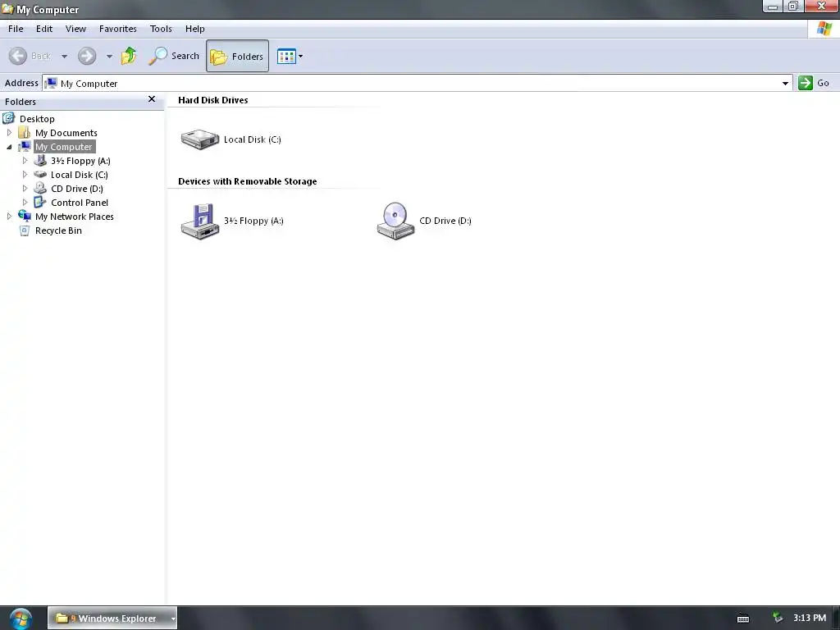This screenshot has height=630, width=840.
Task: Click in the Address bar field
Action: click(x=417, y=83)
